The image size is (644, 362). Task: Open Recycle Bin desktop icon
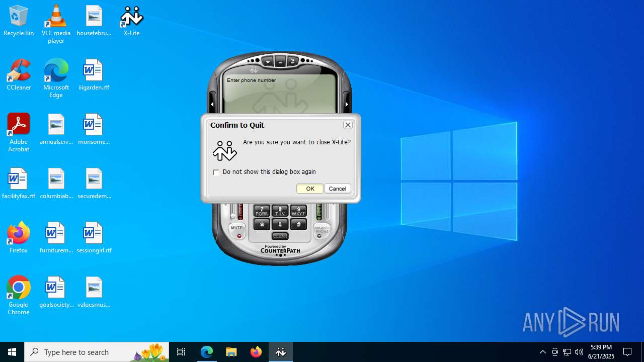(19, 21)
